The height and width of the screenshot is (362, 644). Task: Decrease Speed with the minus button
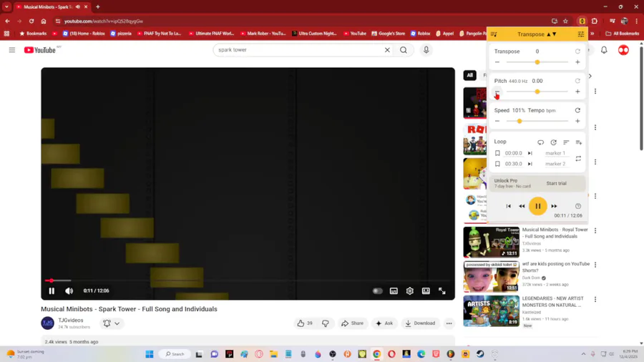click(x=497, y=121)
